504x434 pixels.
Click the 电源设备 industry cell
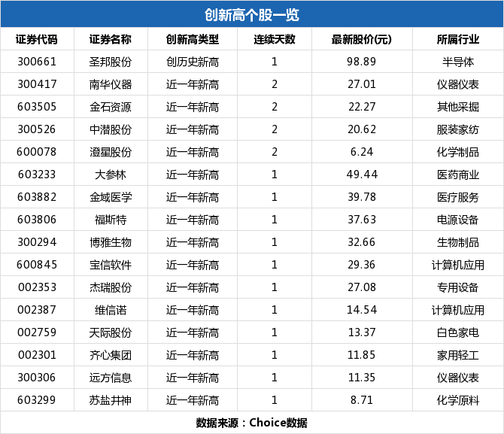coord(457,220)
